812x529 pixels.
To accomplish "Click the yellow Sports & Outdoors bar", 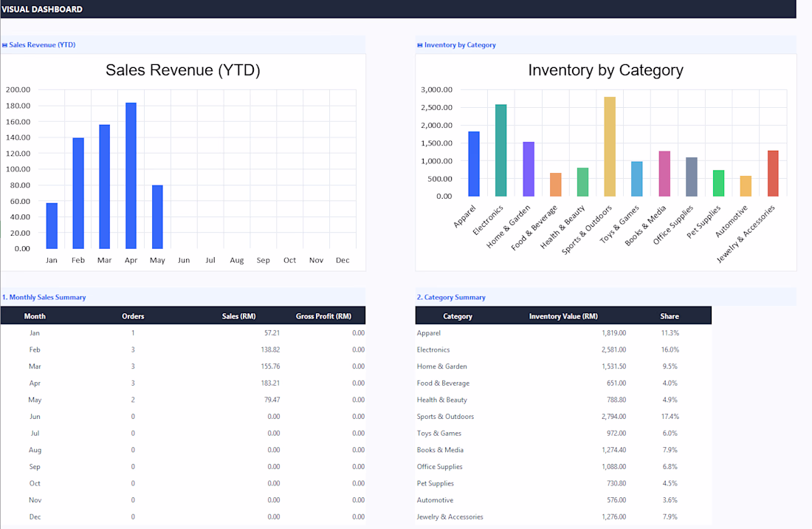I will 610,146.
